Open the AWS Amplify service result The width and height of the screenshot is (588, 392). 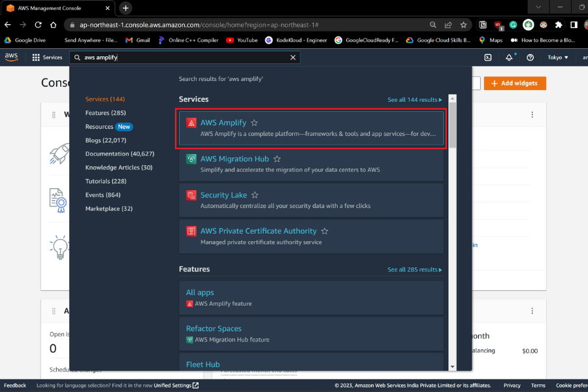311,128
